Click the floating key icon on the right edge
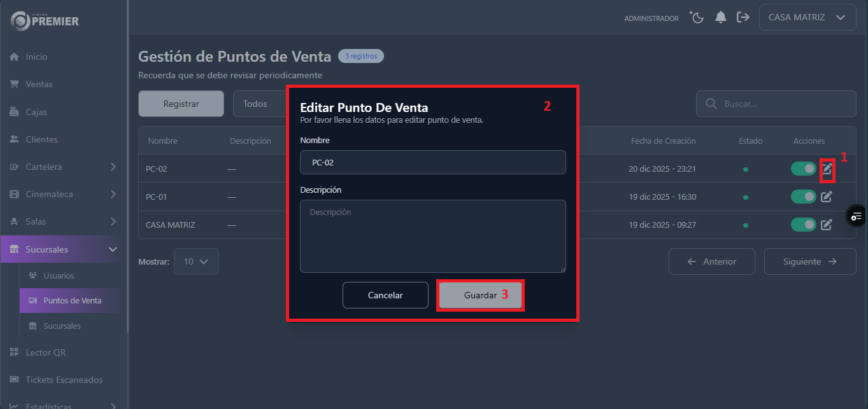This screenshot has height=409, width=868. [857, 216]
